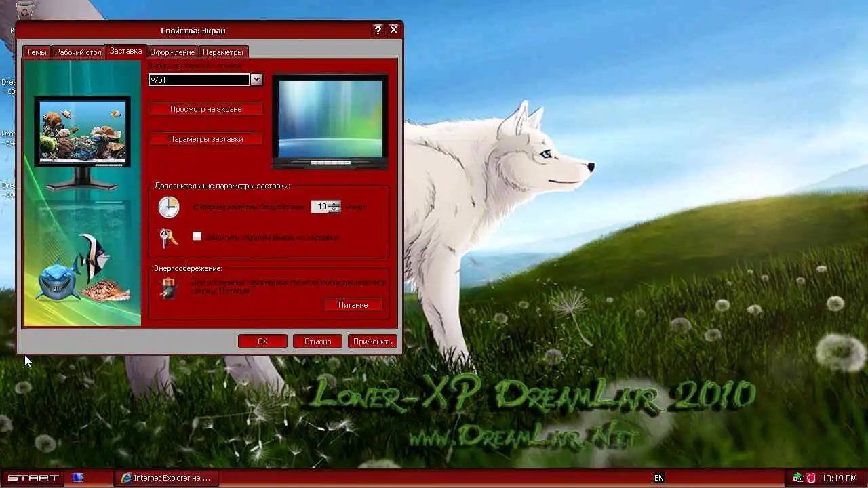This screenshot has width=868, height=488.
Task: Click the idle time field showing 10
Action: point(319,207)
